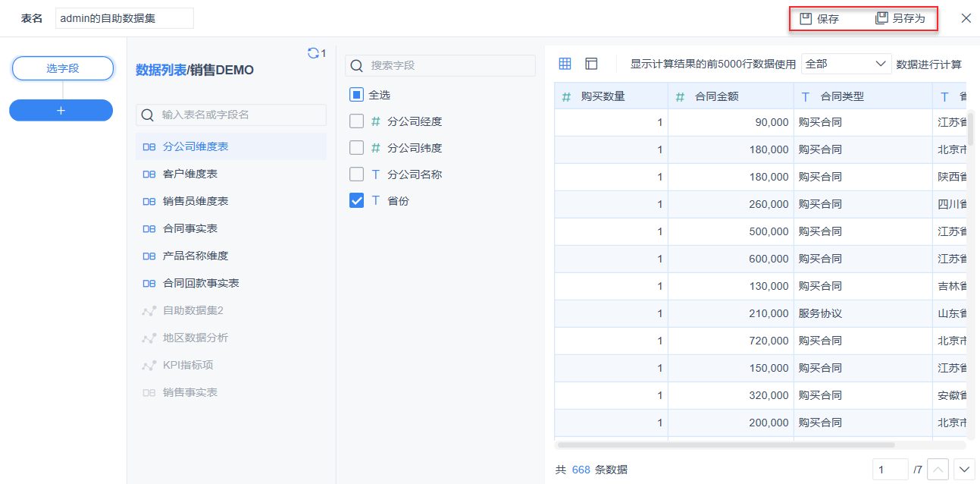Click the DB icon of 客户维度表
The width and height of the screenshot is (980, 484).
[x=149, y=174]
